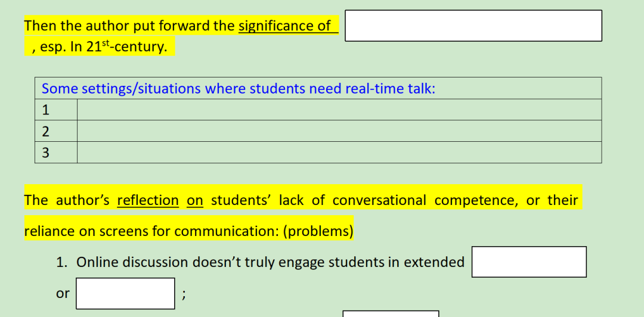Click the blank box after the word "or"
The height and width of the screenshot is (317, 644).
[x=125, y=293]
